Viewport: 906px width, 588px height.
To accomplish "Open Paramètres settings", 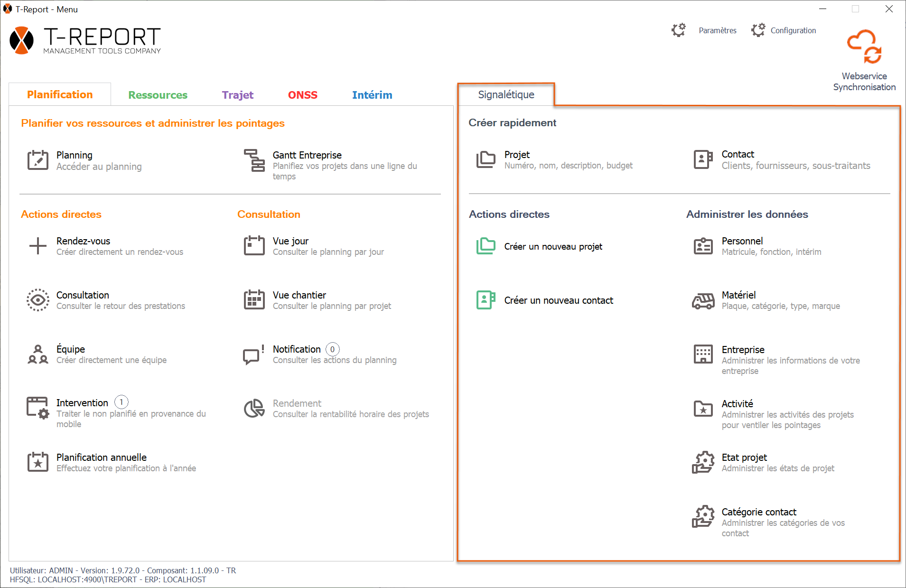I will coord(717,30).
